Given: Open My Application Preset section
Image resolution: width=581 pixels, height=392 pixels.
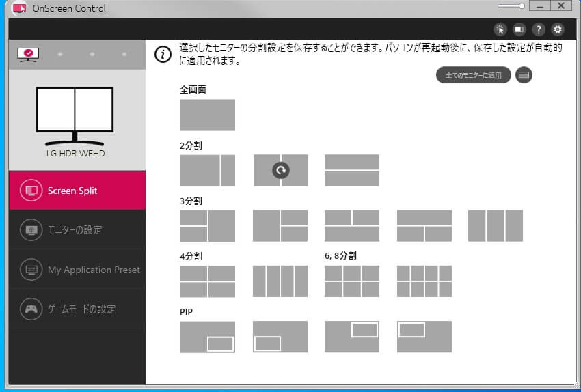Looking at the screenshot, I should coord(77,270).
